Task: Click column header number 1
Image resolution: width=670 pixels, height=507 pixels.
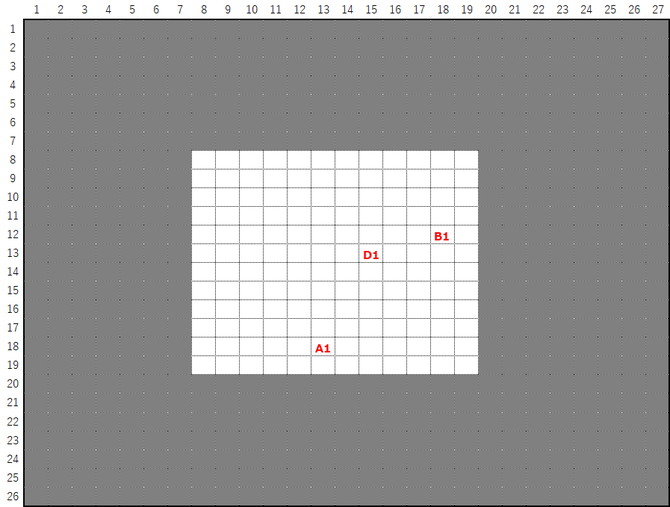Action: 36,9
